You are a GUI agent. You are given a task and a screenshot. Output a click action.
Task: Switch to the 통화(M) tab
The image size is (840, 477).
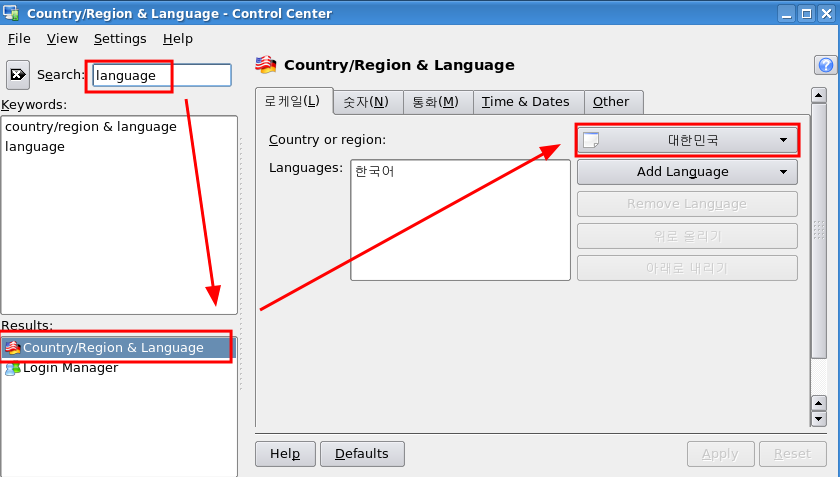(x=438, y=102)
